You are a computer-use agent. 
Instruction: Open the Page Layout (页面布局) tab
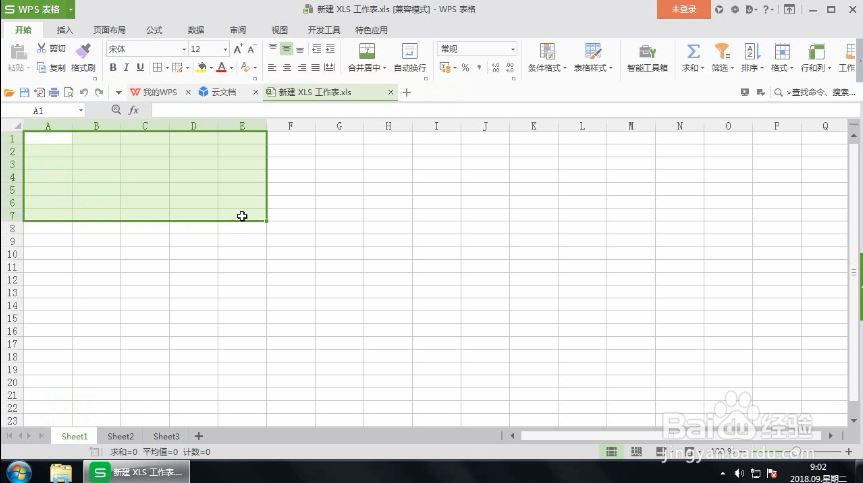[109, 30]
